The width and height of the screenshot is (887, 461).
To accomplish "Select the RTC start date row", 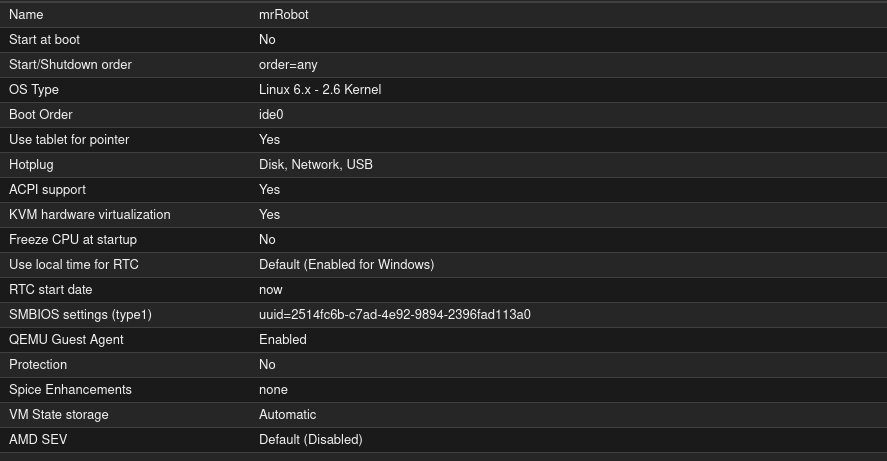I will 51,290.
